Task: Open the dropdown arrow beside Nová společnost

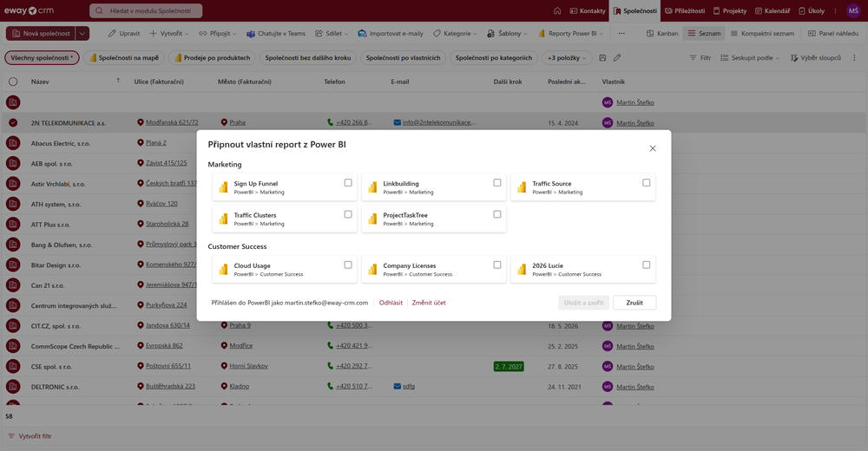Action: click(x=82, y=33)
